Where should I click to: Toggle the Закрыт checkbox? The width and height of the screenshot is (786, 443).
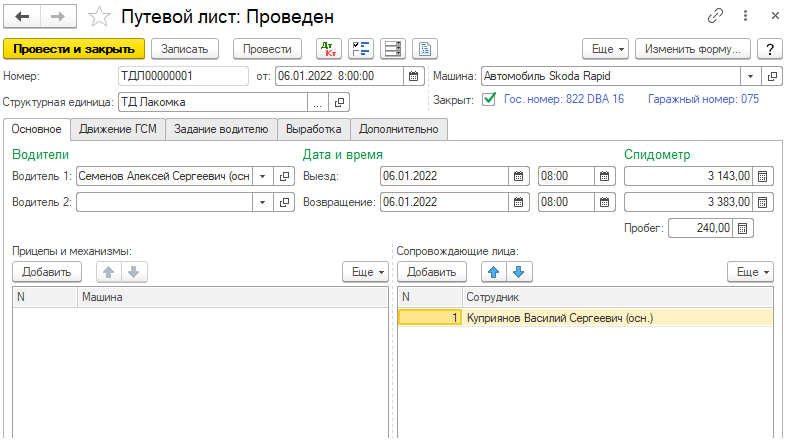[489, 99]
